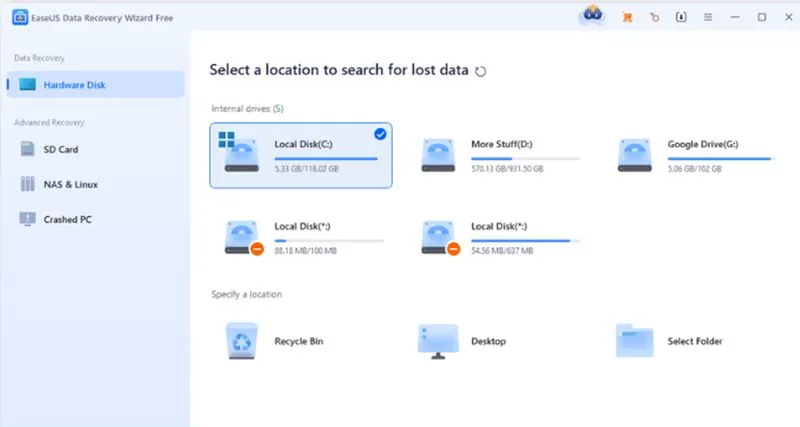Click the More Stuff(D:) label
The height and width of the screenshot is (427, 800).
[502, 144]
